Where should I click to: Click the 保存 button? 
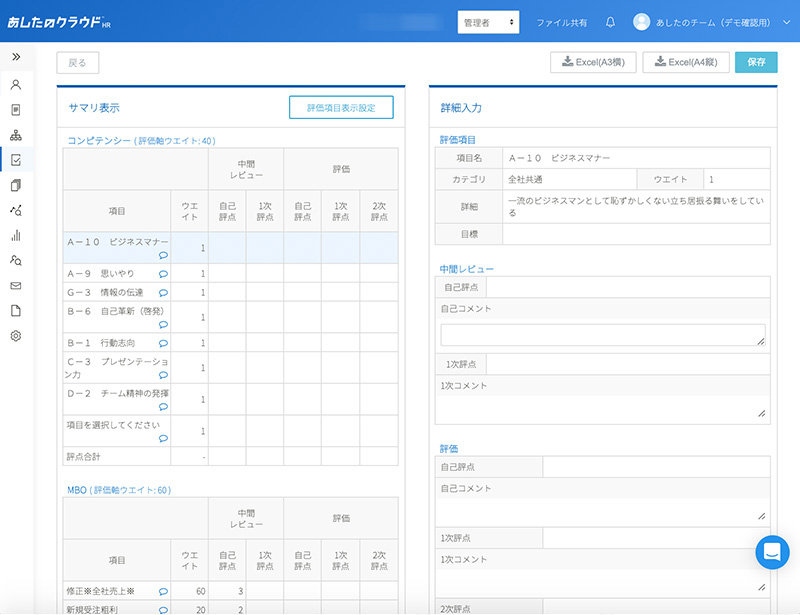pos(756,62)
